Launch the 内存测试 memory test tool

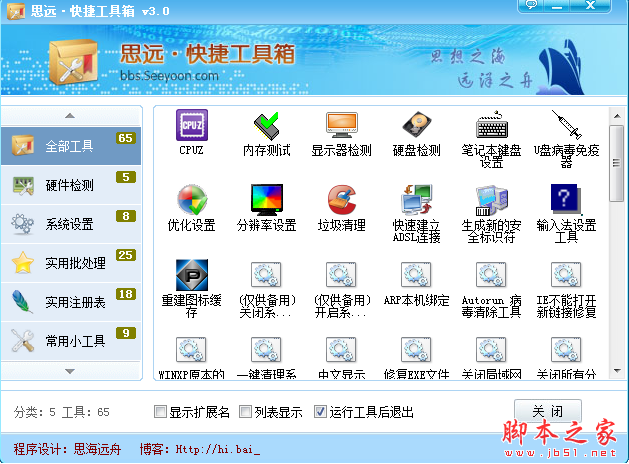click(x=266, y=125)
